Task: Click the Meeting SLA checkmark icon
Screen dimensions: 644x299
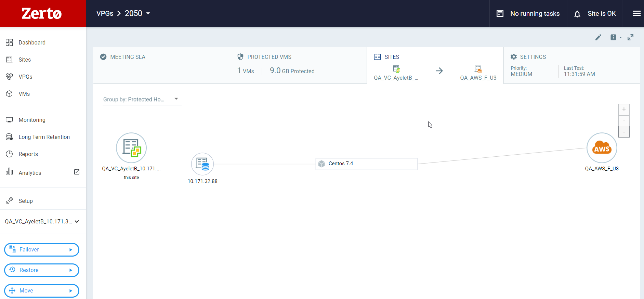Action: point(103,57)
